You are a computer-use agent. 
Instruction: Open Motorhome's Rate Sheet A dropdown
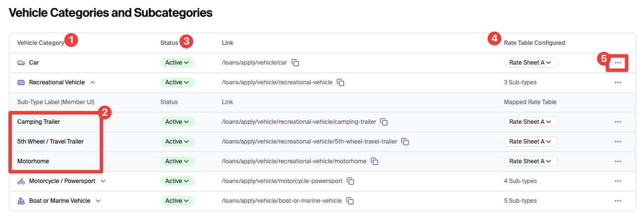click(x=530, y=161)
